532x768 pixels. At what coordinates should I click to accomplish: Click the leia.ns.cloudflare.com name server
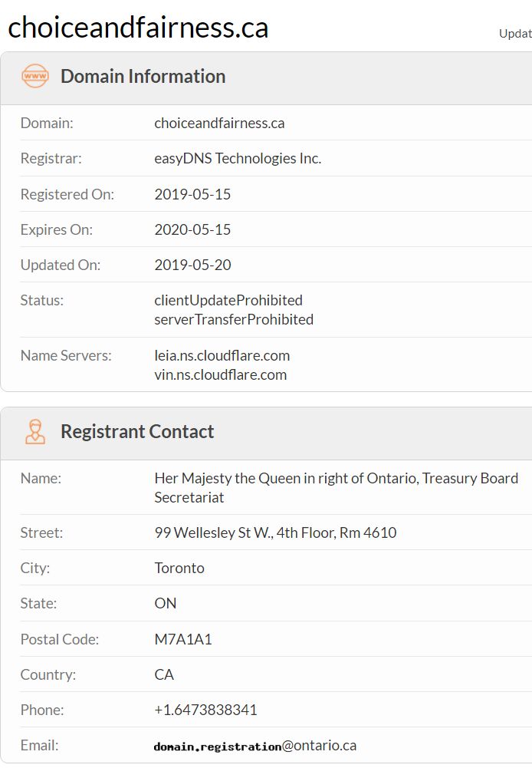(x=222, y=356)
